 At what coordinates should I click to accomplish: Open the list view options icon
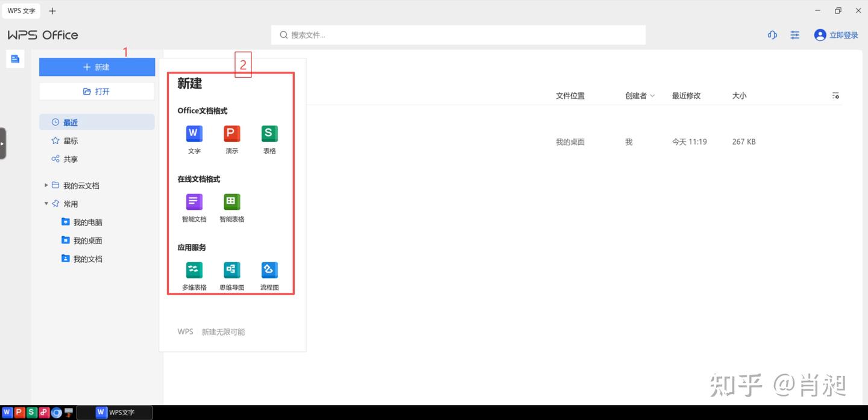pyautogui.click(x=835, y=95)
